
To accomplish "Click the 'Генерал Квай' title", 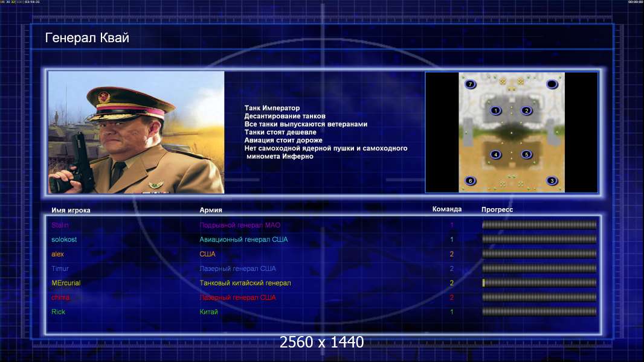I will tap(87, 38).
